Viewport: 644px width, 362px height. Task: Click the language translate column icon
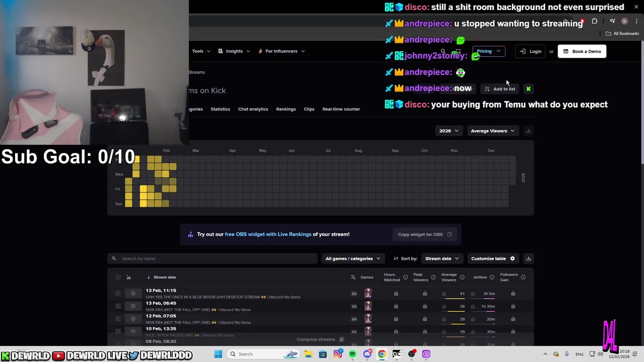(353, 277)
